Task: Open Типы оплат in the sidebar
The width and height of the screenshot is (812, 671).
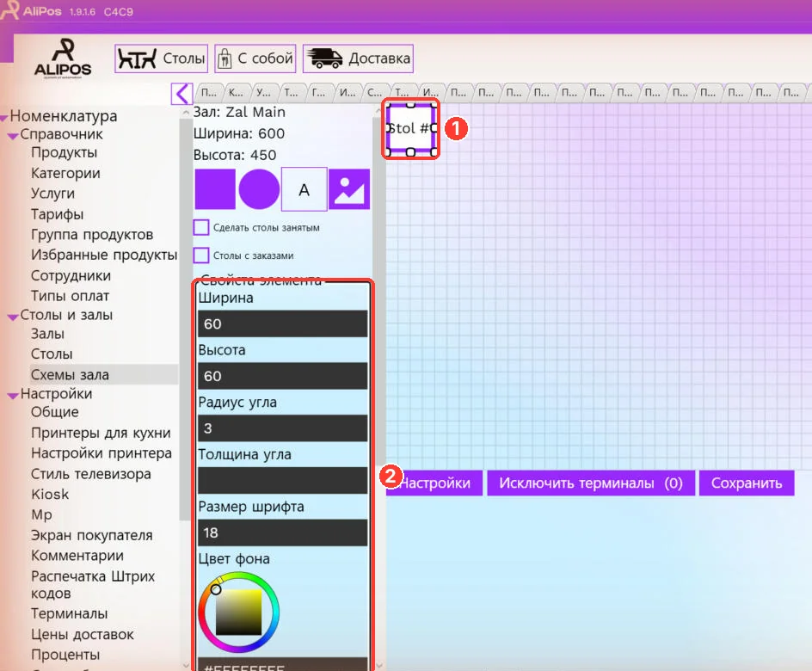Action: [x=71, y=296]
